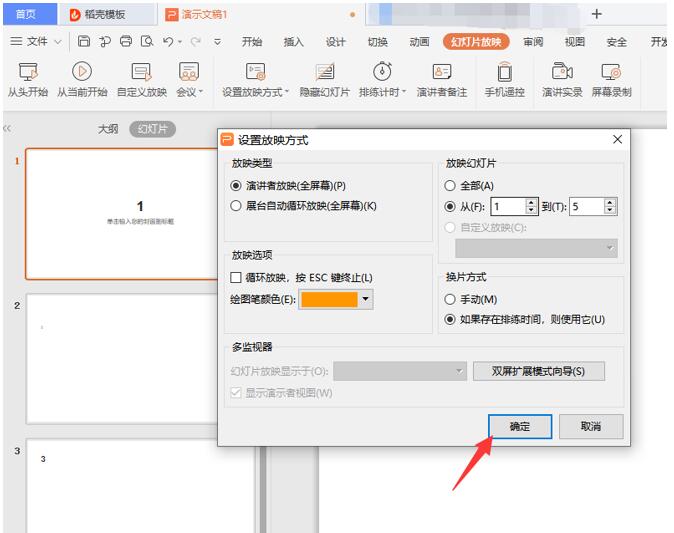Screen dimensions: 674x533
Task: Start screen recording (屏幕录制)
Action: point(611,80)
